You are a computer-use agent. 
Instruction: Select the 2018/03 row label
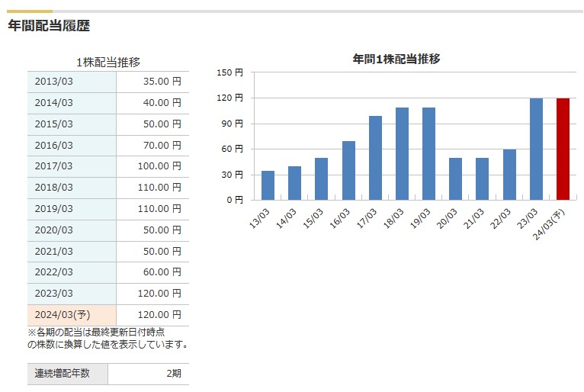coord(53,187)
